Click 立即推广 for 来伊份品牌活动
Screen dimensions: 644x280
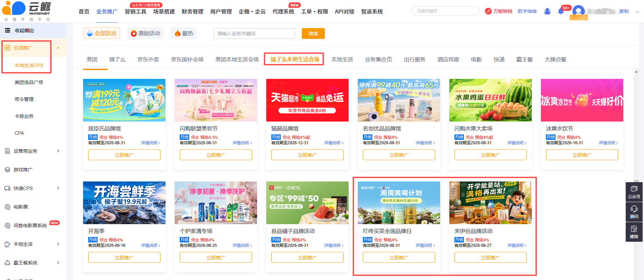click(490, 258)
